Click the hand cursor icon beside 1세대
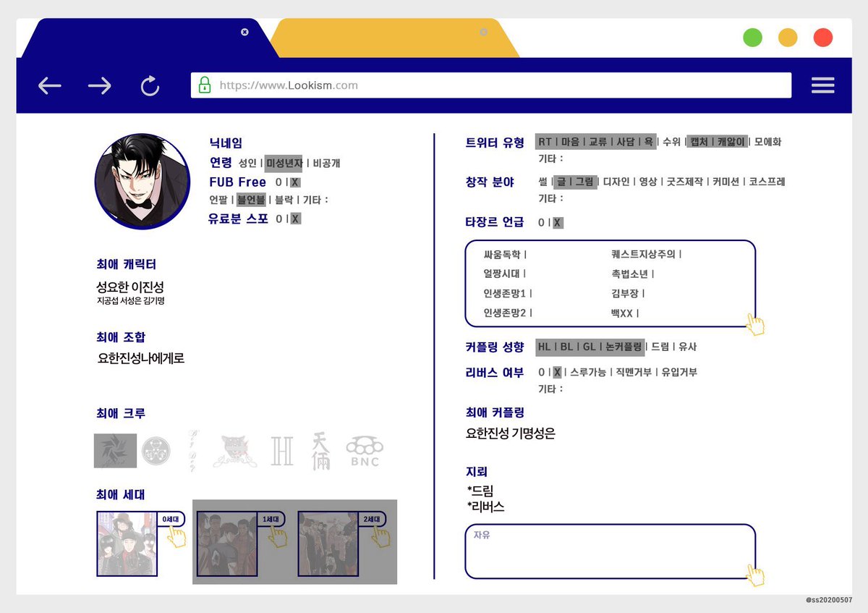Viewport: 868px width, 613px height. click(277, 536)
